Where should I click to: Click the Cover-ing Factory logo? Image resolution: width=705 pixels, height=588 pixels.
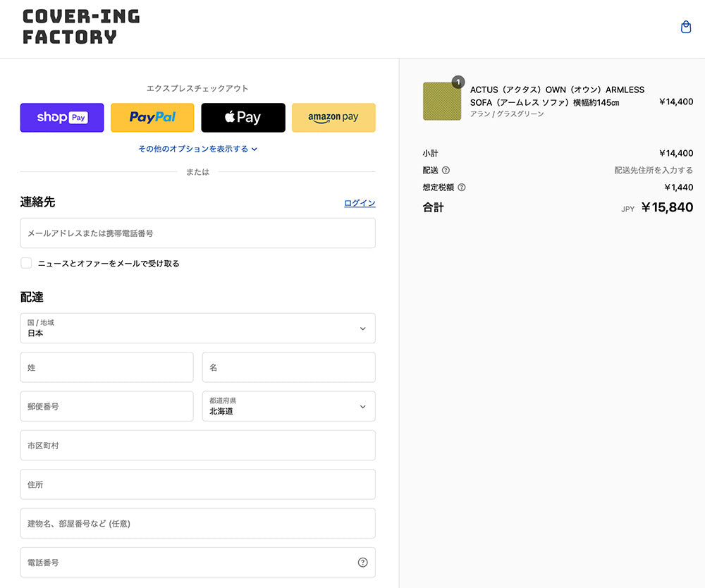81,27
